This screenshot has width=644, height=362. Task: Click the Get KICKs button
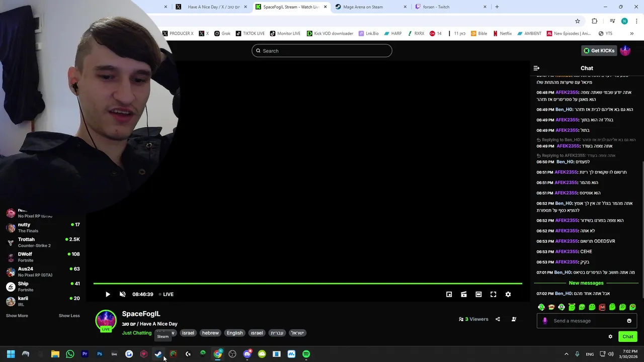point(599,51)
